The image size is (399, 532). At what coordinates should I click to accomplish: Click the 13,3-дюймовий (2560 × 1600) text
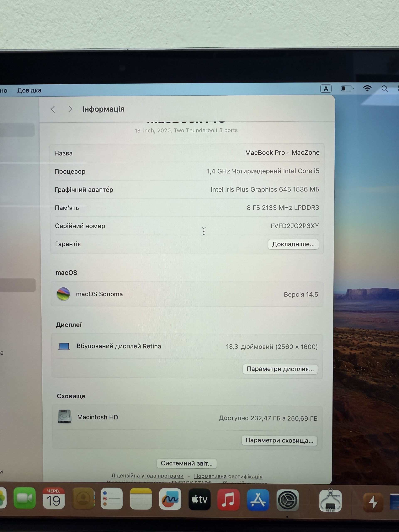pos(272,347)
